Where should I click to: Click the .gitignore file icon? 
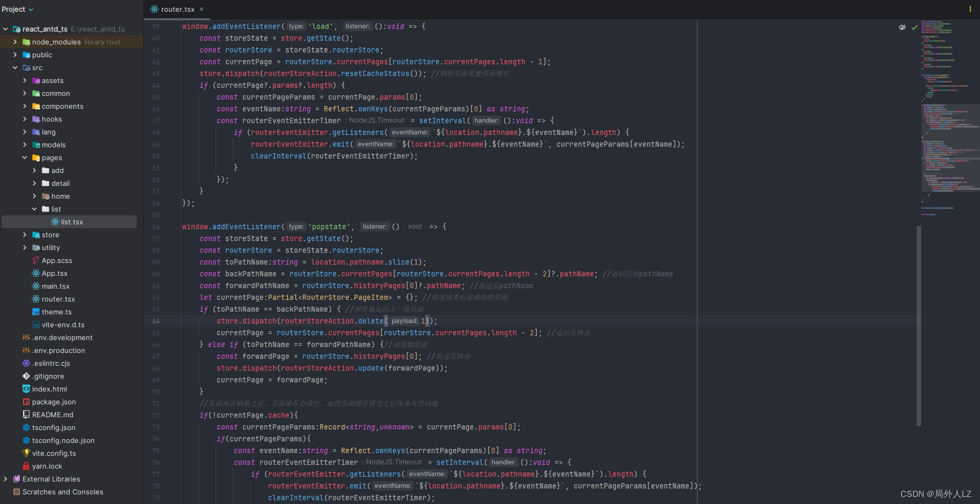click(26, 376)
